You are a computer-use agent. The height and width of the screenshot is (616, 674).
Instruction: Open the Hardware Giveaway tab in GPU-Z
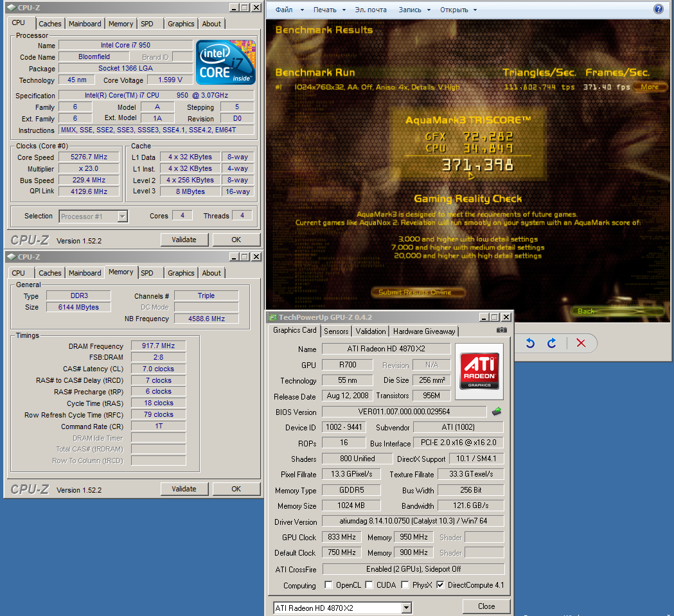click(424, 331)
